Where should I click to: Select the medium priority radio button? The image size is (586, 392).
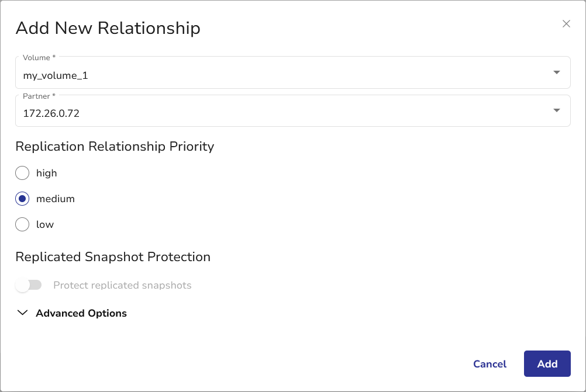click(x=22, y=199)
